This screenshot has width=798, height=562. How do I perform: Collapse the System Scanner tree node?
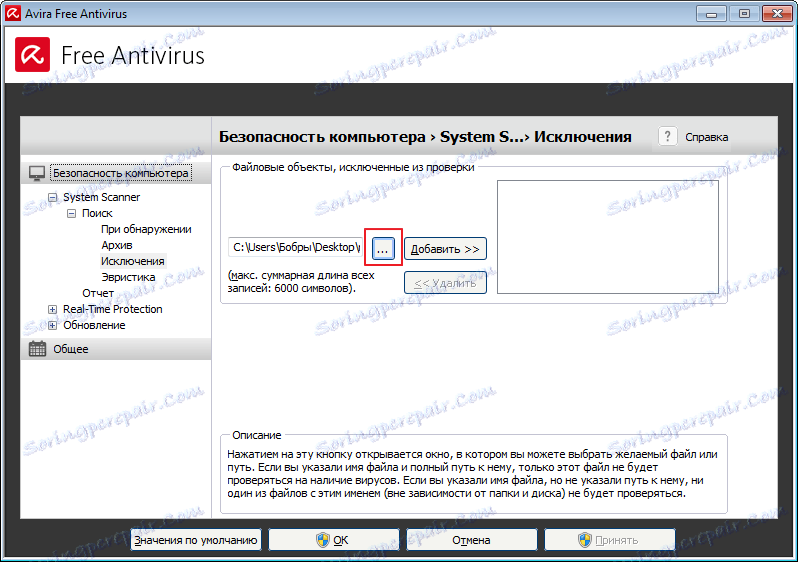[52, 197]
